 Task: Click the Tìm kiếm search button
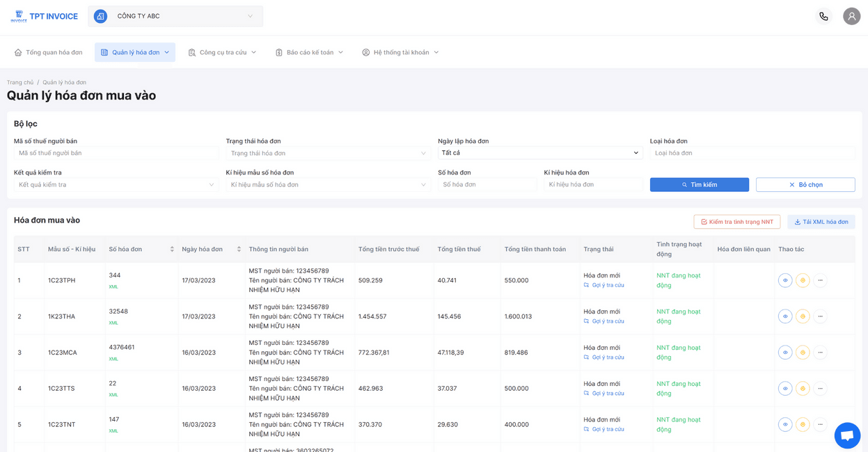(700, 185)
